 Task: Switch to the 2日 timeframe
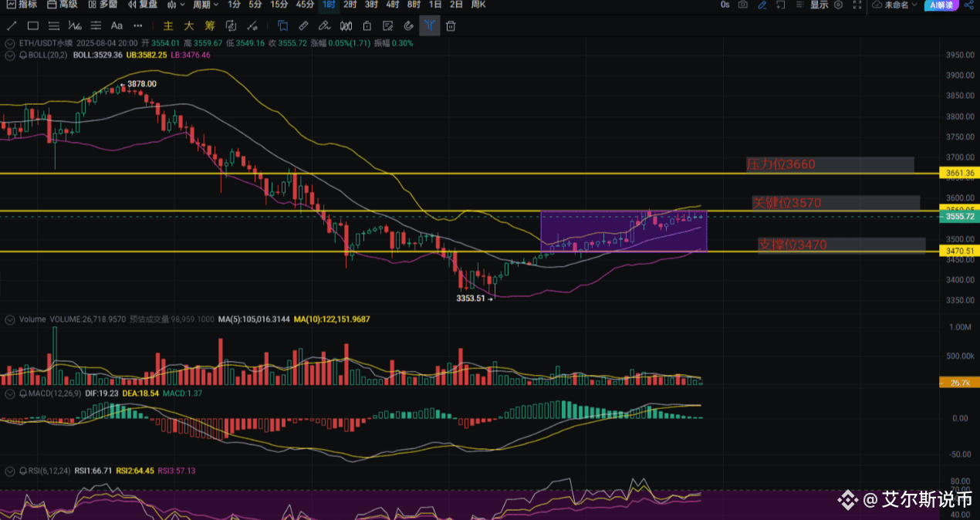point(456,5)
